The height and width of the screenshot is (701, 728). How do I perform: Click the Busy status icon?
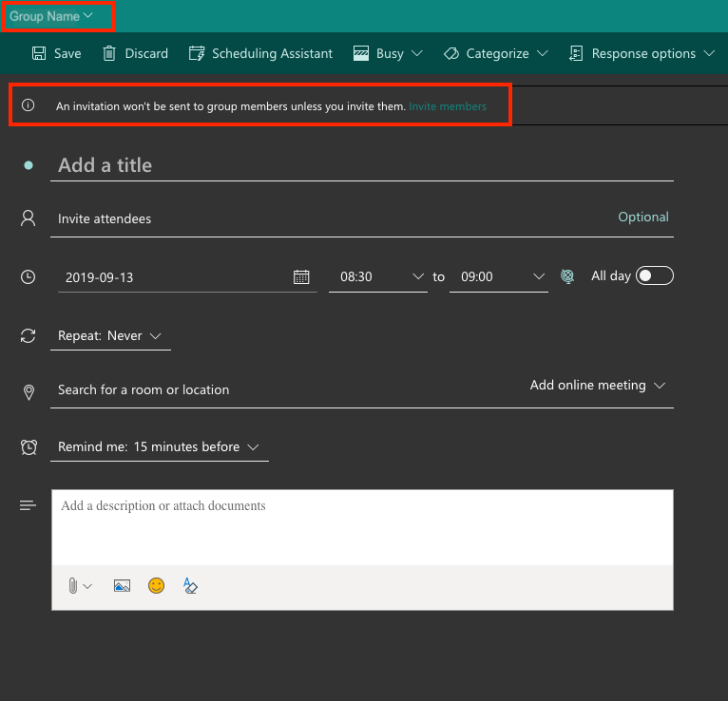[x=361, y=53]
